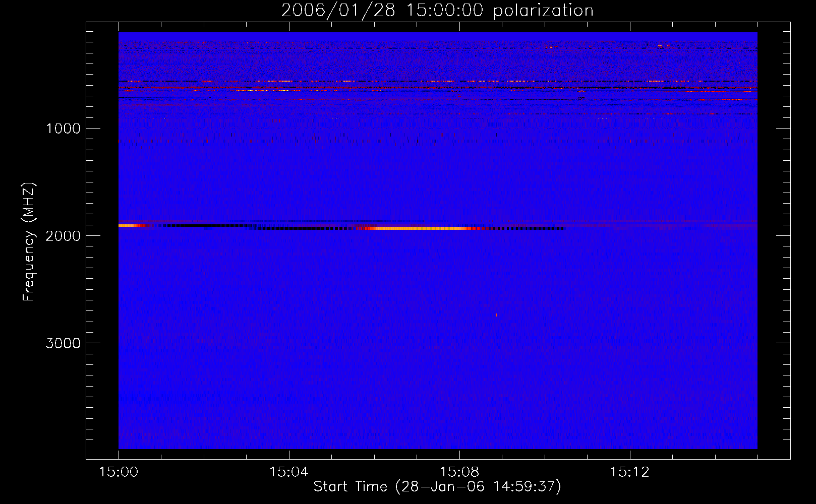
Task: Click the "Start Time (28-Jan-06 14:59:37)" label
Action: pos(437,487)
